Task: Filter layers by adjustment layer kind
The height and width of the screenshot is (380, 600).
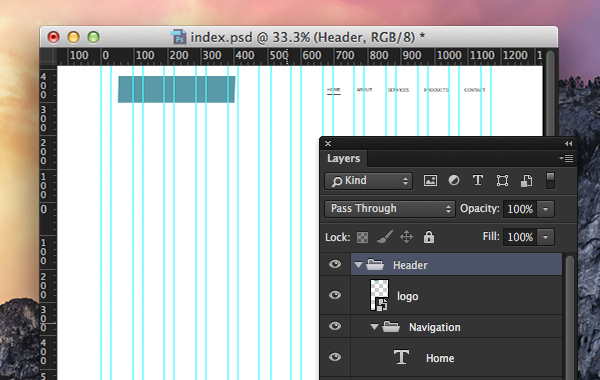Action: point(454,180)
